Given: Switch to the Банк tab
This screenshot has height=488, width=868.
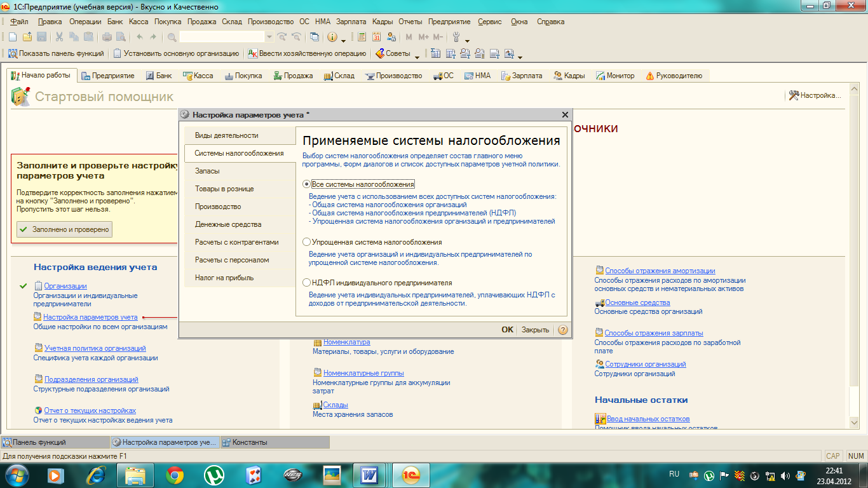Looking at the screenshot, I should point(159,76).
